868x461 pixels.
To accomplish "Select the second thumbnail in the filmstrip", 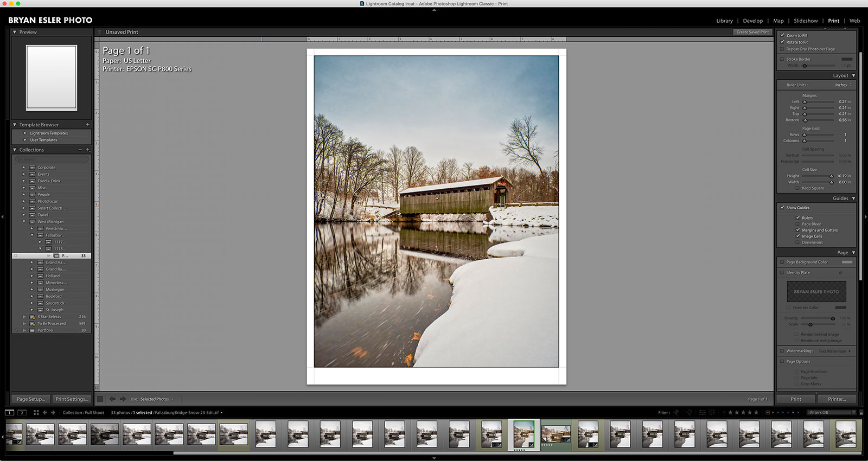I will tap(40, 434).
